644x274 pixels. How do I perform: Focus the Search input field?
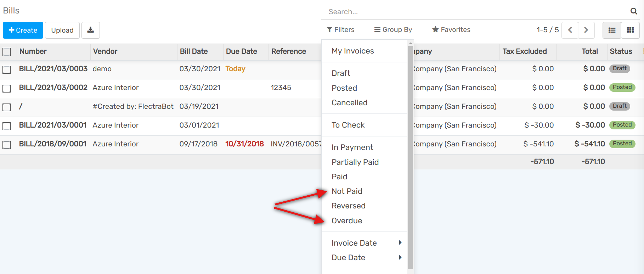(475, 12)
